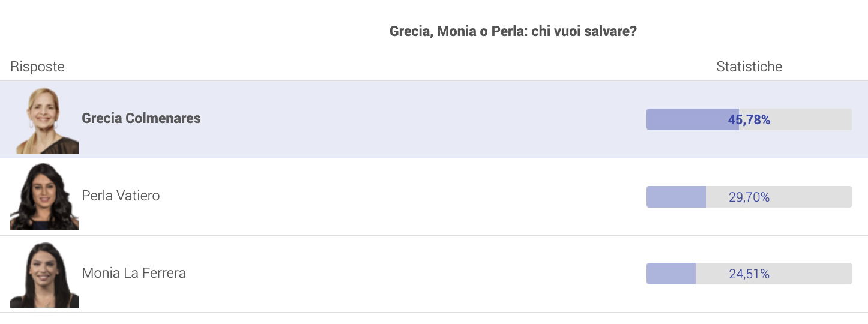
Task: Select the Perla Vatiero answer name
Action: (x=121, y=196)
